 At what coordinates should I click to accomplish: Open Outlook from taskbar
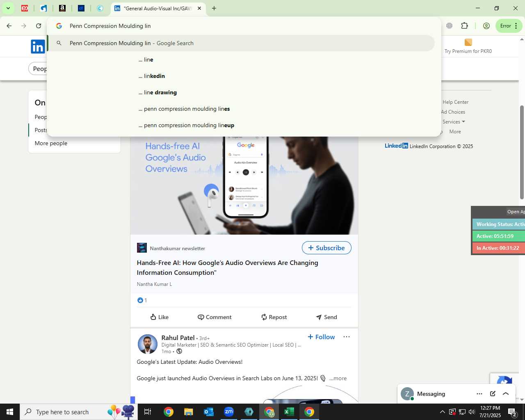[208, 412]
